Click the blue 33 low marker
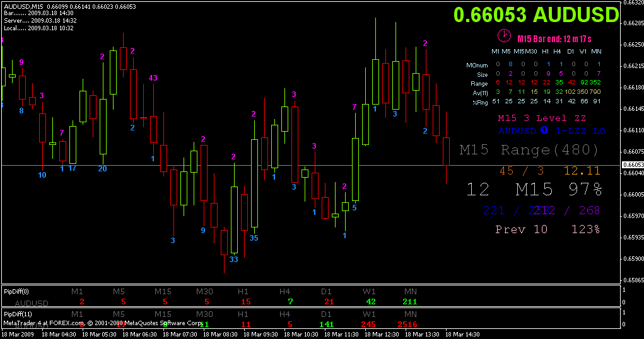Screen dimensions: 644x339 point(234,260)
